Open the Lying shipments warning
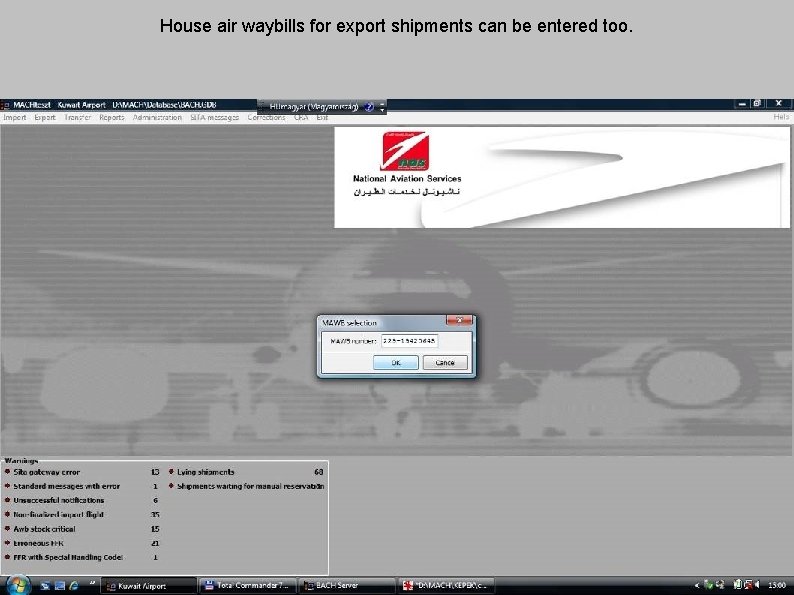Screen dimensions: 794x595 pyautogui.click(x=206, y=472)
